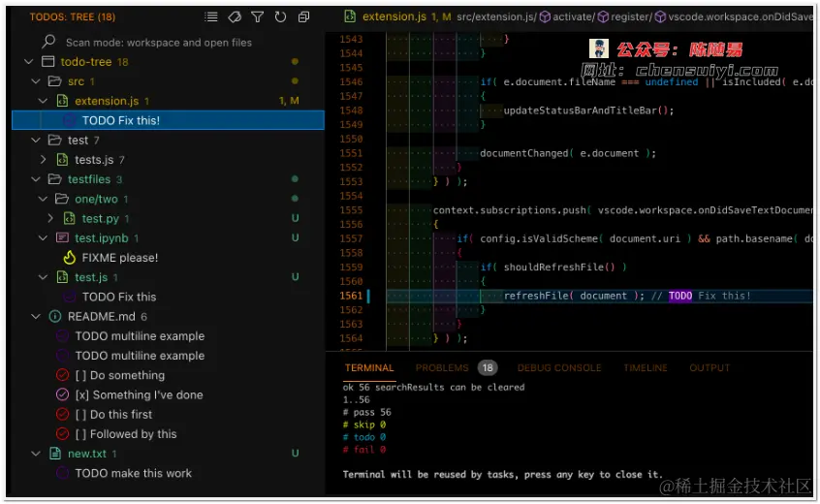The width and height of the screenshot is (820, 504).
Task: Click the refresh icon in TODOS header
Action: pyautogui.click(x=280, y=17)
